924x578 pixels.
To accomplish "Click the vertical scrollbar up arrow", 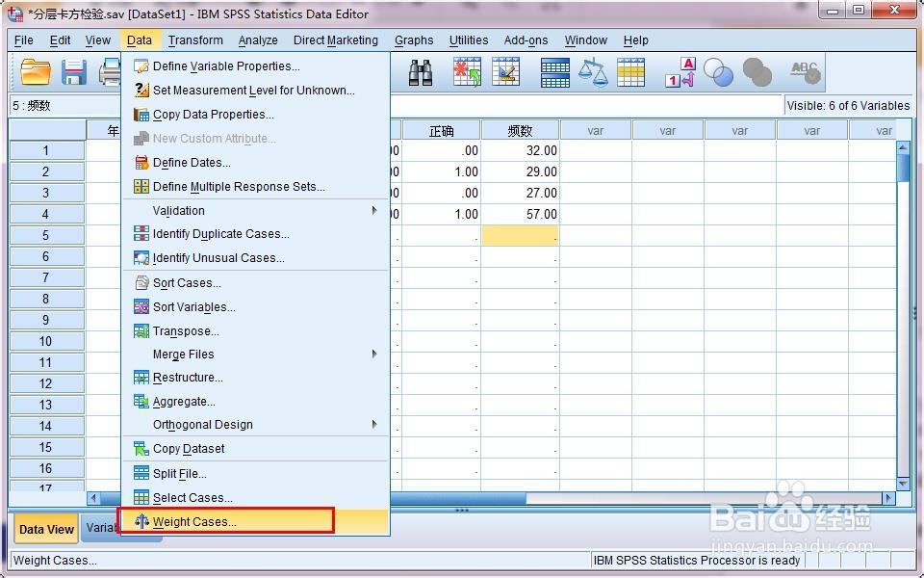I will tap(903, 147).
